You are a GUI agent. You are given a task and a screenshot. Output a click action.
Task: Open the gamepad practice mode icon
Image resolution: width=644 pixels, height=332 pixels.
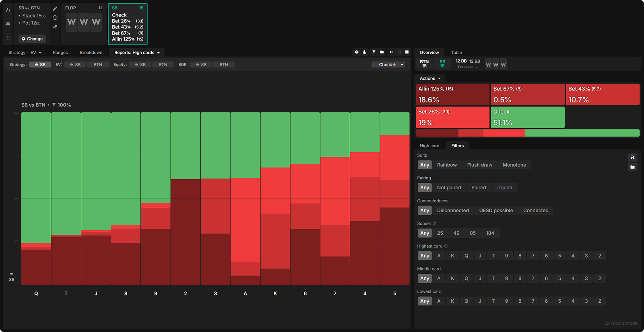point(8,24)
